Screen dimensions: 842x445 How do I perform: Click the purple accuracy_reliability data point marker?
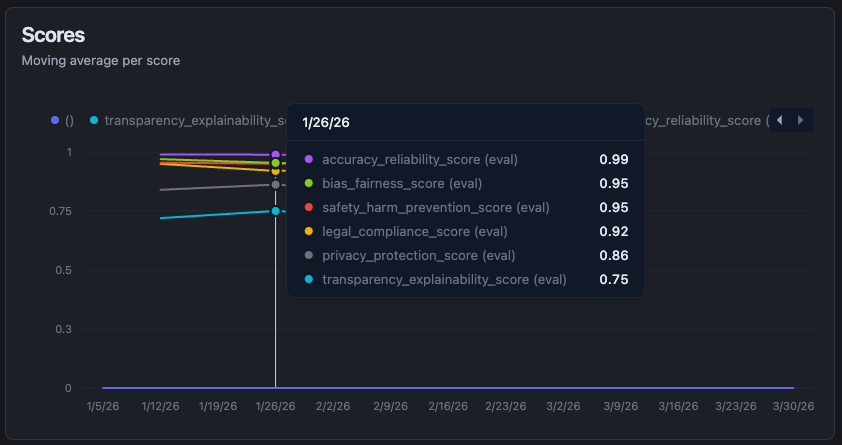[x=275, y=155]
